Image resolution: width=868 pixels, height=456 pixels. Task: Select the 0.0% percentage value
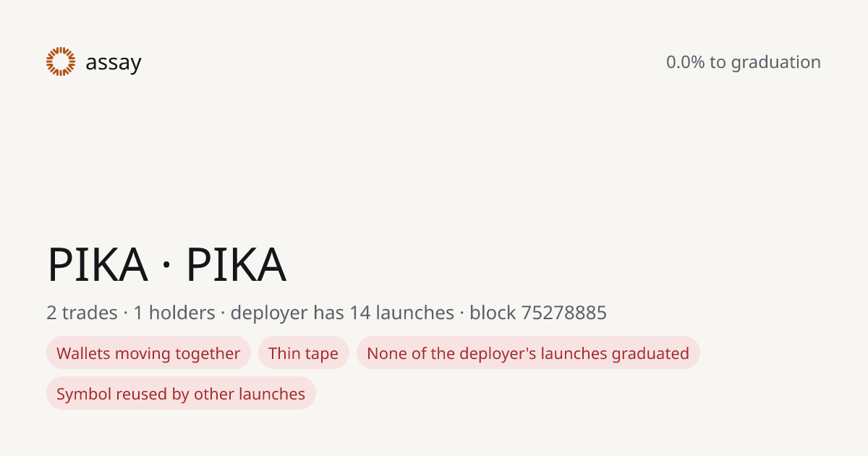click(x=685, y=62)
